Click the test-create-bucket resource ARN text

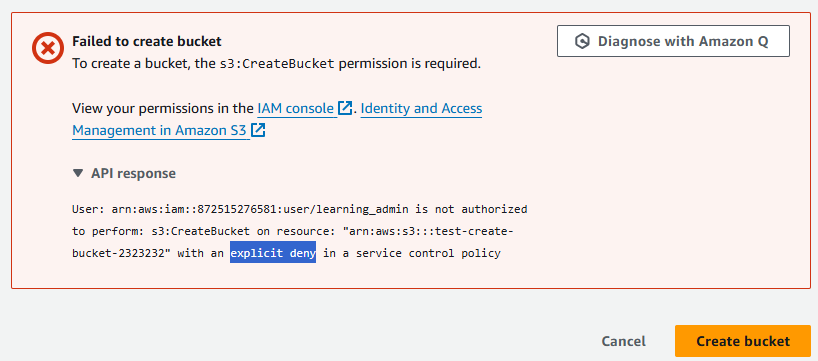(x=293, y=243)
